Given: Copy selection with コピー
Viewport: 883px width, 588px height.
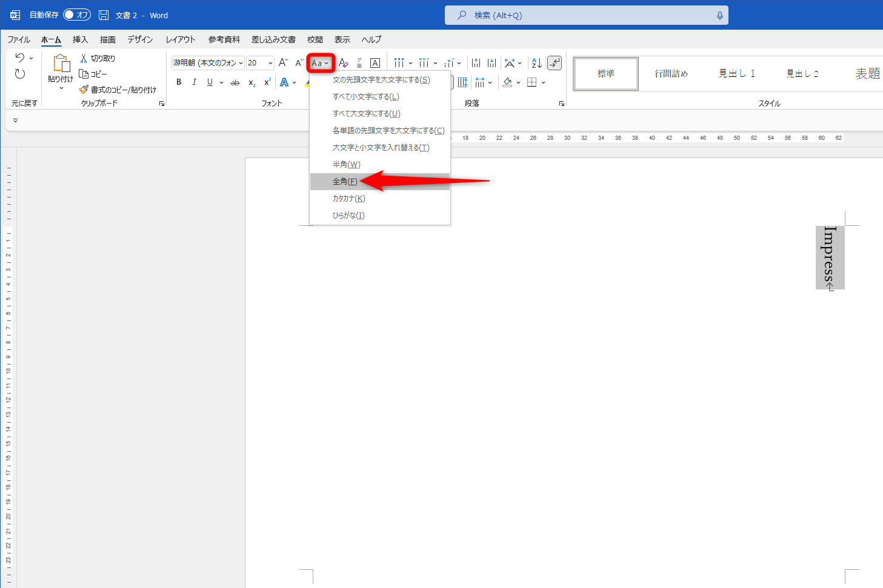Looking at the screenshot, I should point(93,74).
